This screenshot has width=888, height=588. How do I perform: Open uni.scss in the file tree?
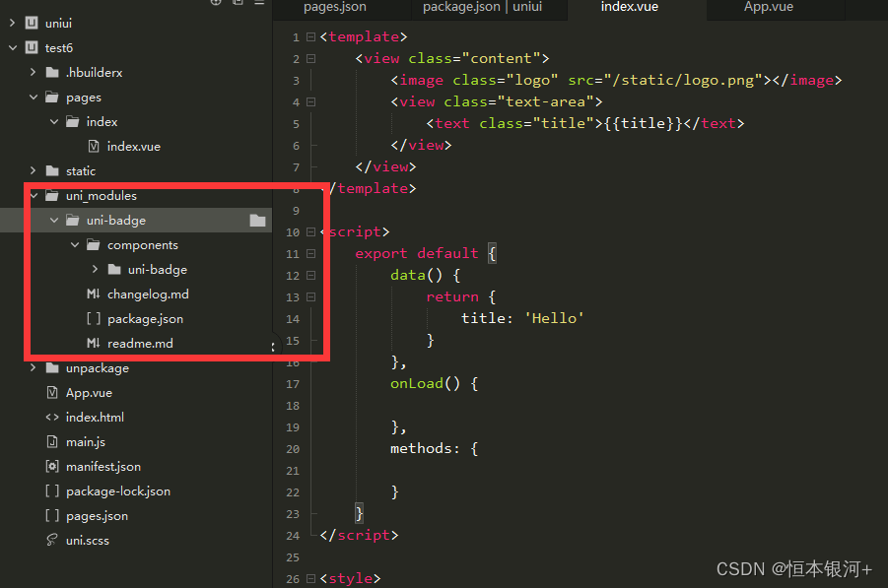point(87,541)
